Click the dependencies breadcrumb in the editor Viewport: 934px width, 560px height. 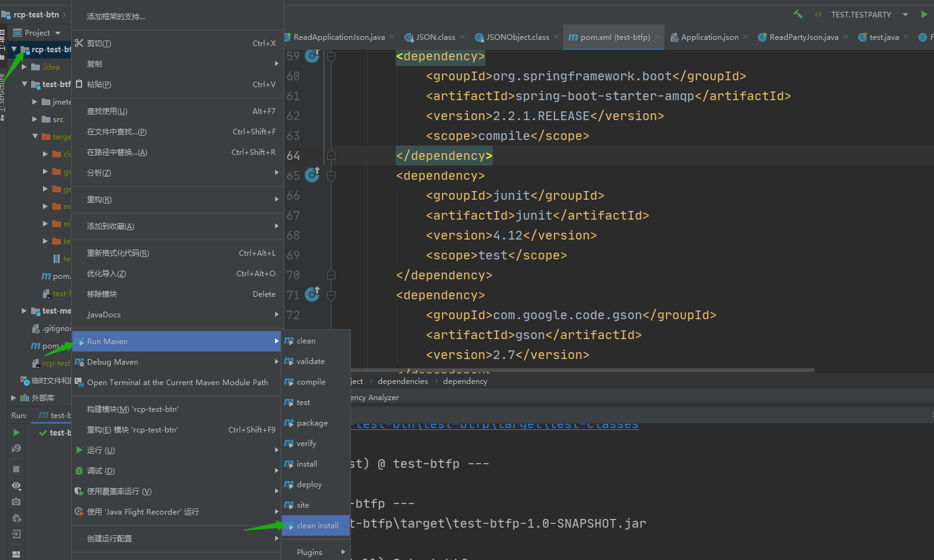click(403, 381)
